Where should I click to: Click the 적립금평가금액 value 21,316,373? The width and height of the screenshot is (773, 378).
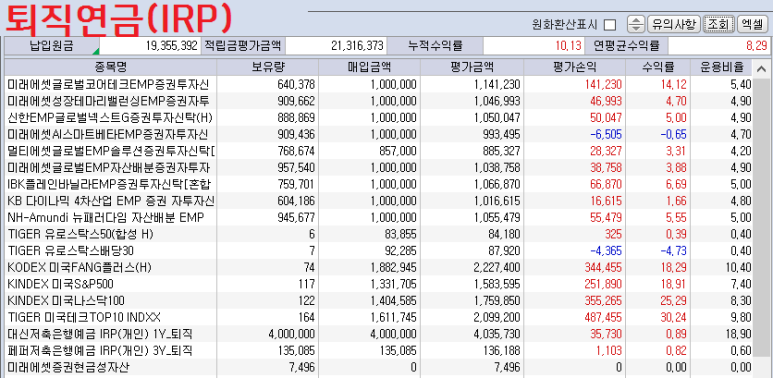[357, 46]
